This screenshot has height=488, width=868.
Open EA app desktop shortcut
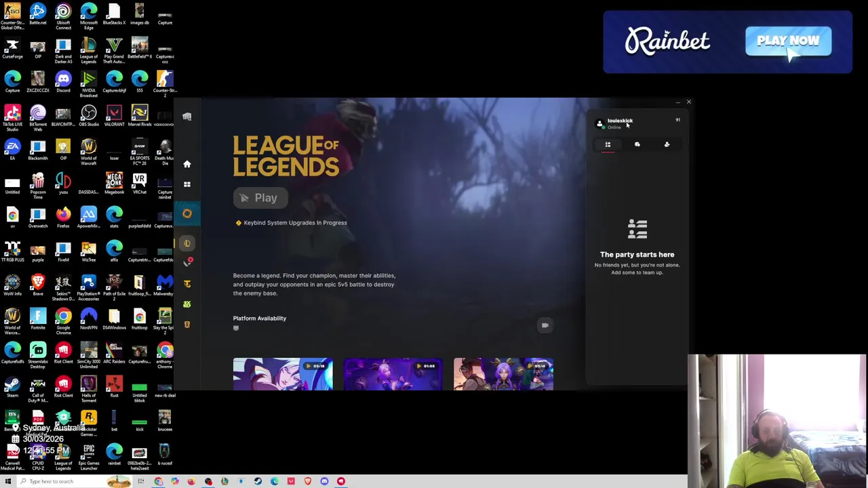click(x=12, y=150)
